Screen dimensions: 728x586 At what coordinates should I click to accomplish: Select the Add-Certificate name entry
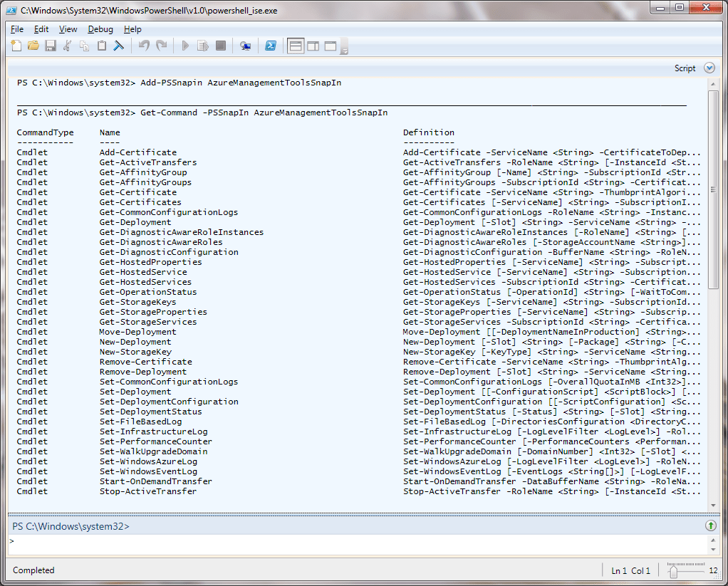pyautogui.click(x=138, y=152)
